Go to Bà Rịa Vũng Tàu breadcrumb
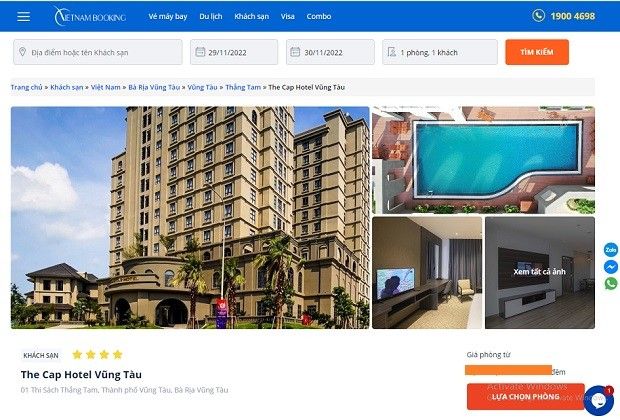Viewport: 620px width, 420px height. pos(154,87)
